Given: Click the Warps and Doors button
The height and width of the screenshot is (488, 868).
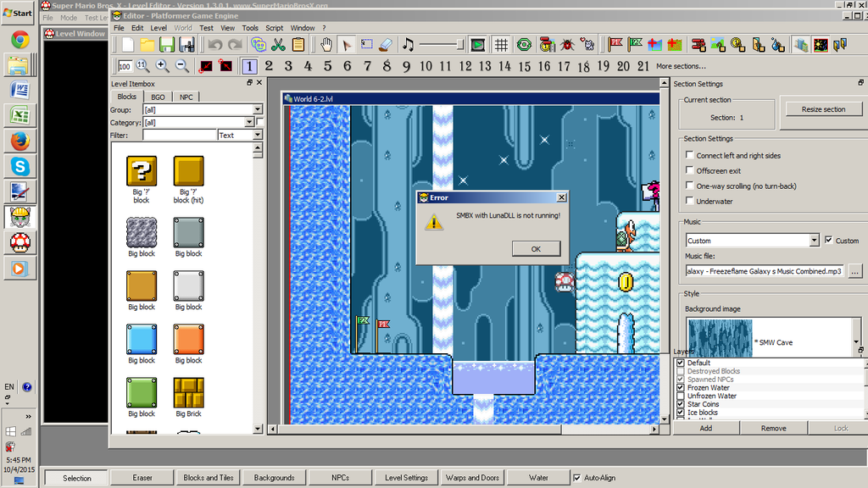Looking at the screenshot, I should [x=472, y=478].
